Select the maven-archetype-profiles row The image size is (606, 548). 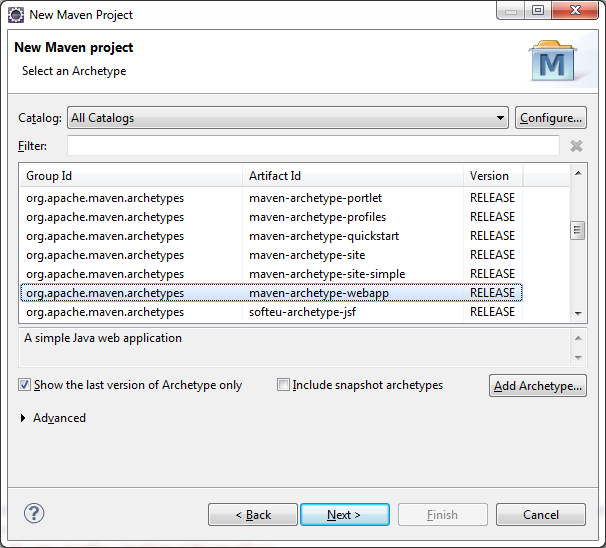pos(271,217)
